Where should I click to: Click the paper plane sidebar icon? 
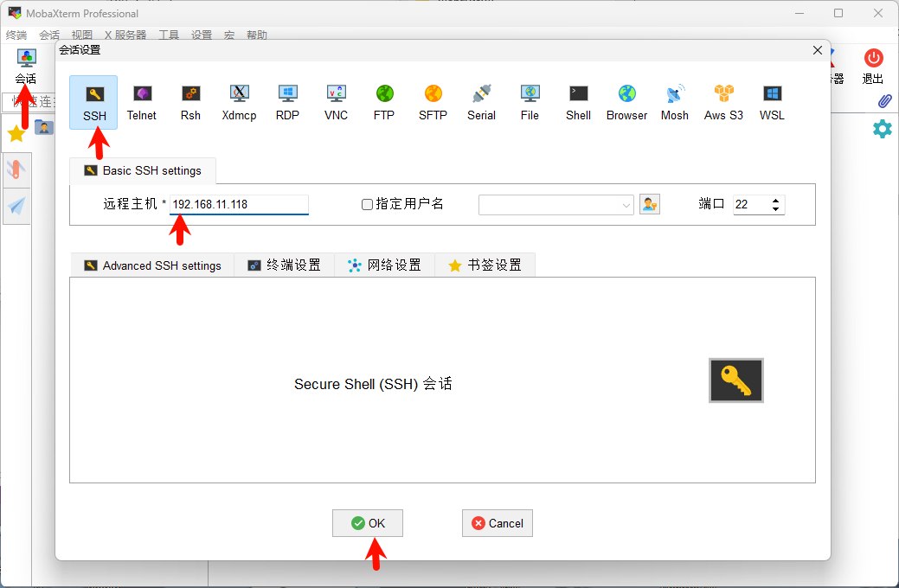pyautogui.click(x=16, y=207)
